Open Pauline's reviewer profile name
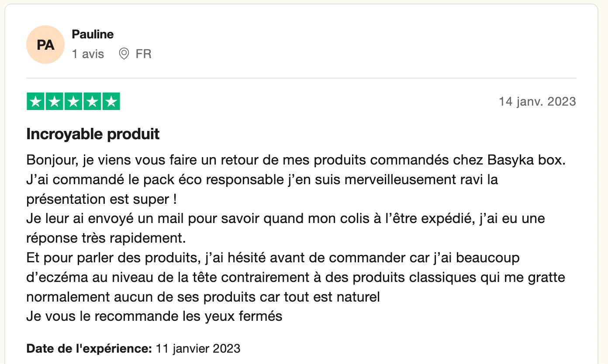608x364 pixels. point(93,34)
